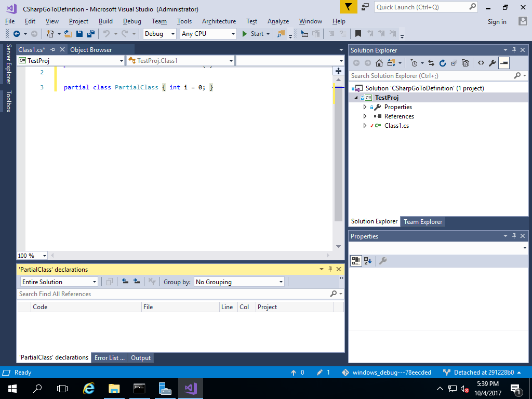Click the Search Find All References field
532x399 pixels.
point(180,294)
